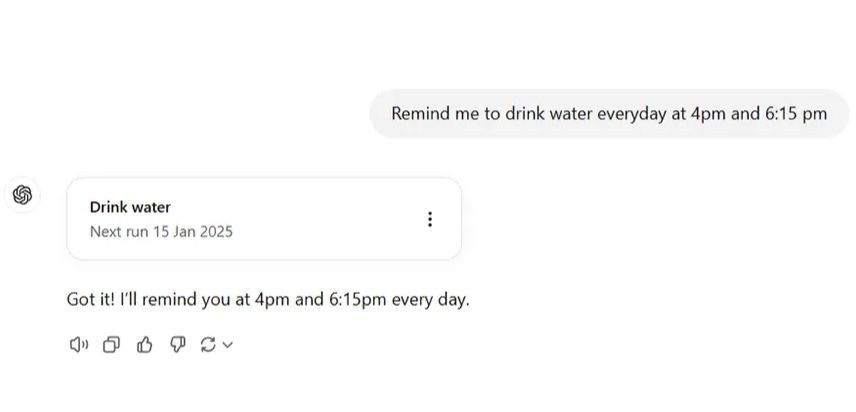Give the response a thumbs up
The height and width of the screenshot is (412, 856).
point(145,345)
